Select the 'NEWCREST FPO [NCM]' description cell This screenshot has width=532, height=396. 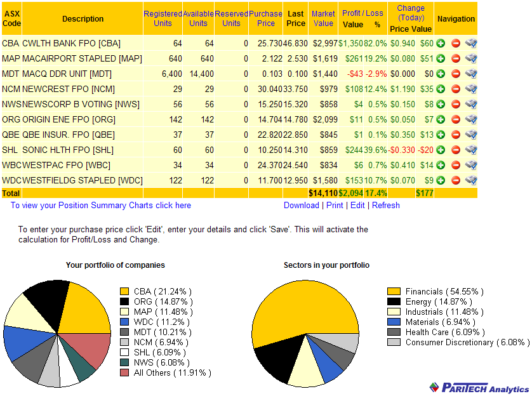point(83,89)
